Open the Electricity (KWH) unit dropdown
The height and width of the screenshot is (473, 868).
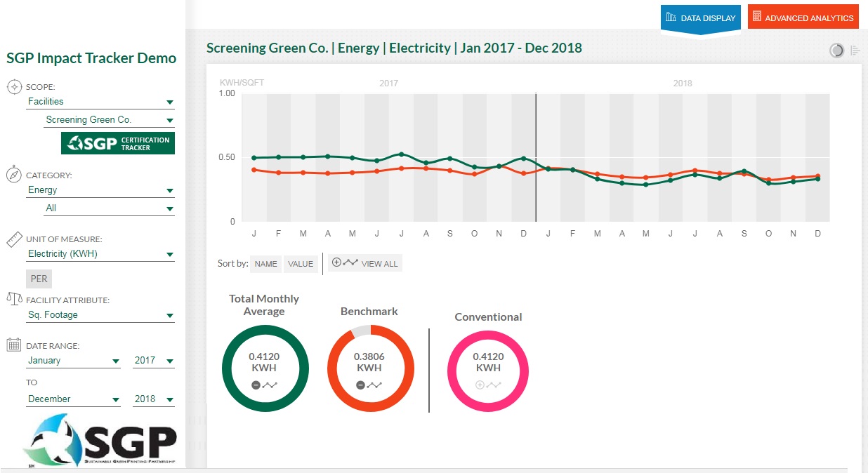[100, 254]
